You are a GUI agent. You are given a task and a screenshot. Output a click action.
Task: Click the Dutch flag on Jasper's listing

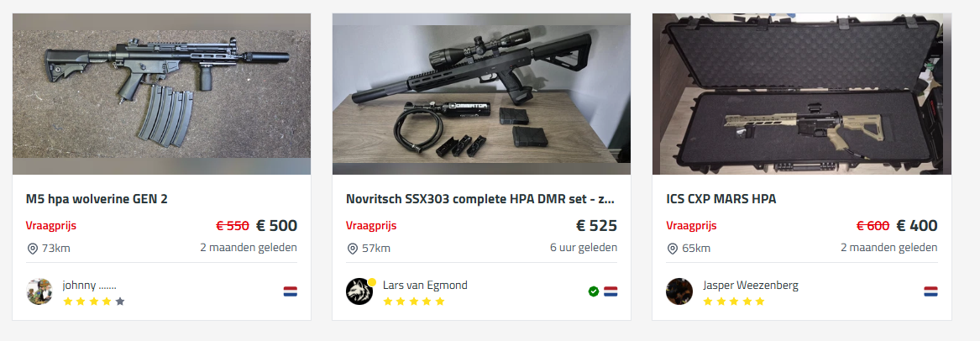930,291
